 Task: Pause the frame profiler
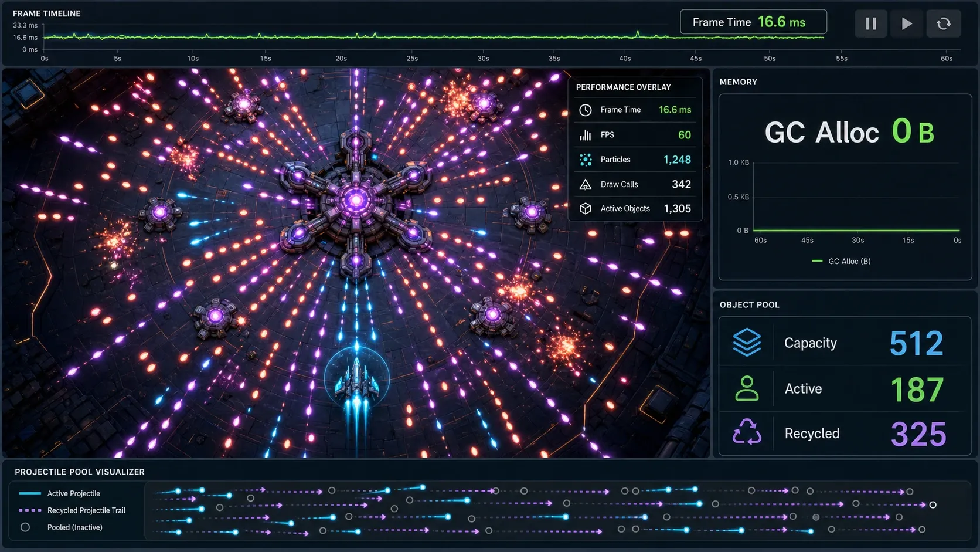click(x=871, y=23)
